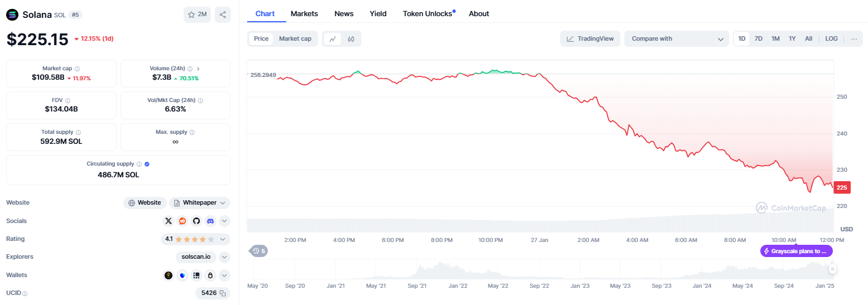Show info for Market cap
The width and height of the screenshot is (868, 305).
click(x=77, y=69)
